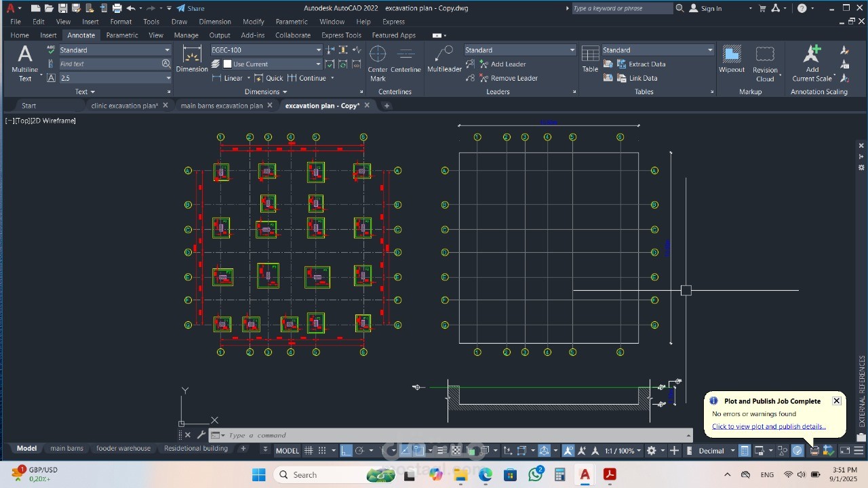Screen dimensions: 868x488
Task: Select the Wipeout tool
Action: (x=732, y=60)
